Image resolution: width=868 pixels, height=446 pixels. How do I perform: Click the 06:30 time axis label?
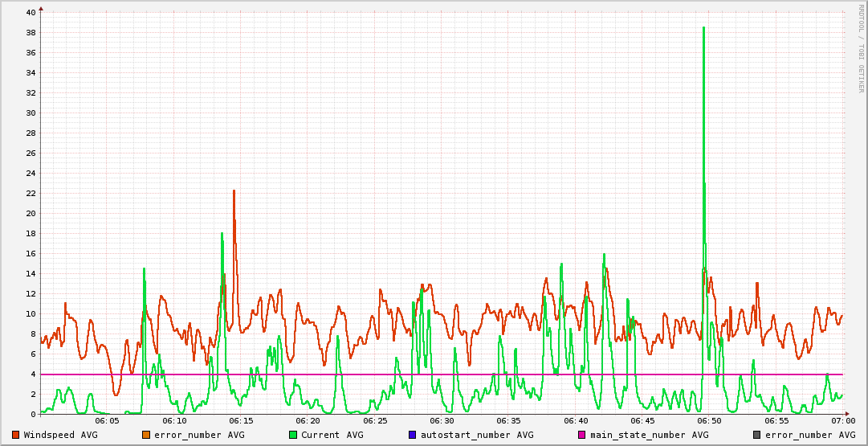[442, 420]
